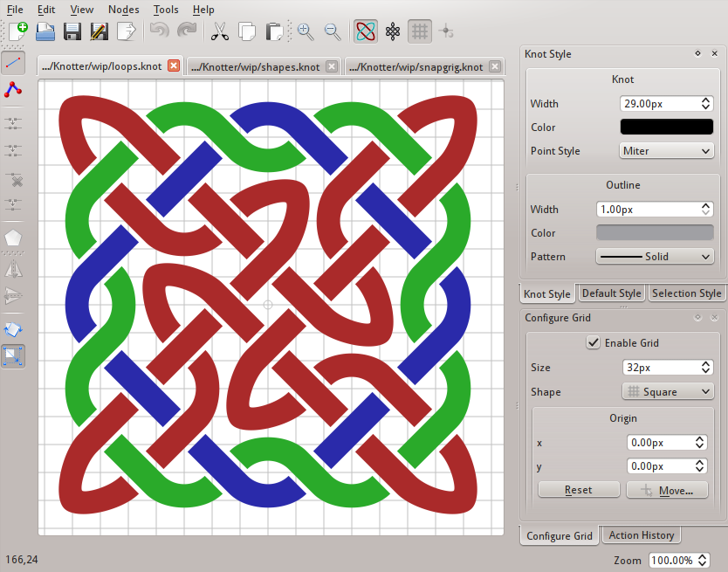728x572 pixels.
Task: Switch to the shapes.knot tab
Action: 255,66
